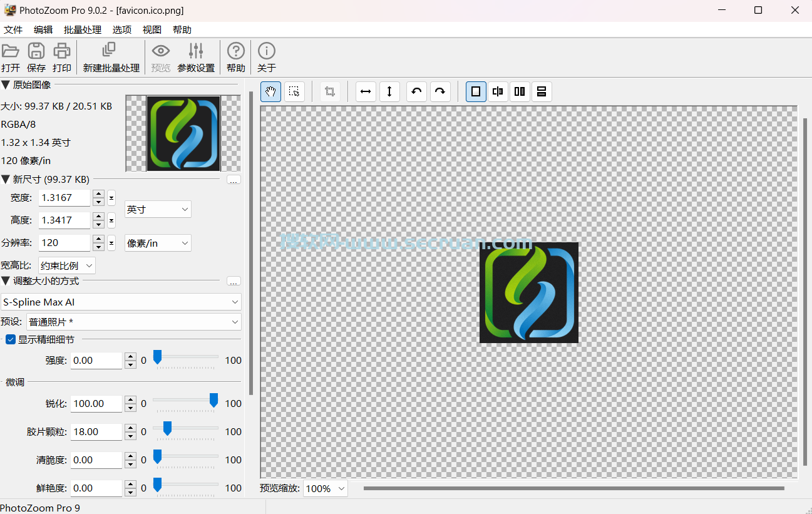The image size is (812, 514).
Task: Click the 清脆度 slider handle
Action: click(x=157, y=457)
